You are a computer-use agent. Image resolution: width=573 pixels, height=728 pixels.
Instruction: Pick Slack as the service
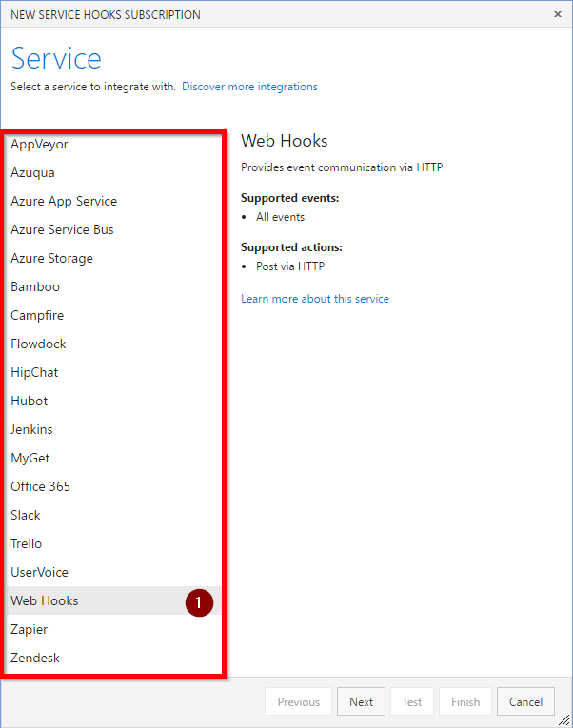(114, 516)
